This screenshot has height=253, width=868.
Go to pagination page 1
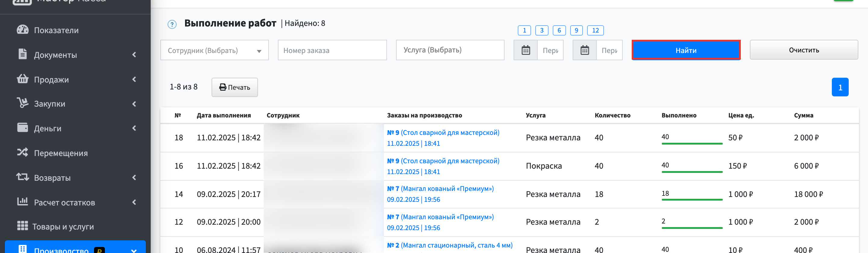click(840, 87)
